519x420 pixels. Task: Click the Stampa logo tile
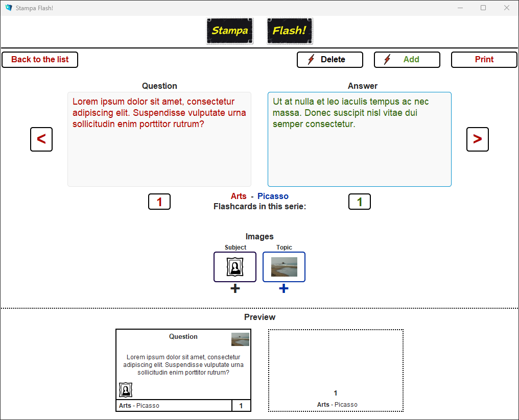[230, 31]
